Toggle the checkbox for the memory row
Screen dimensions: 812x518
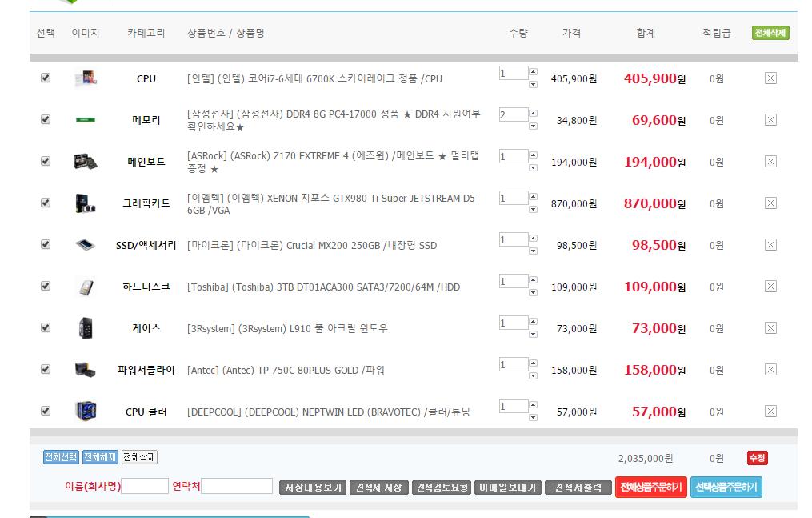pos(46,119)
